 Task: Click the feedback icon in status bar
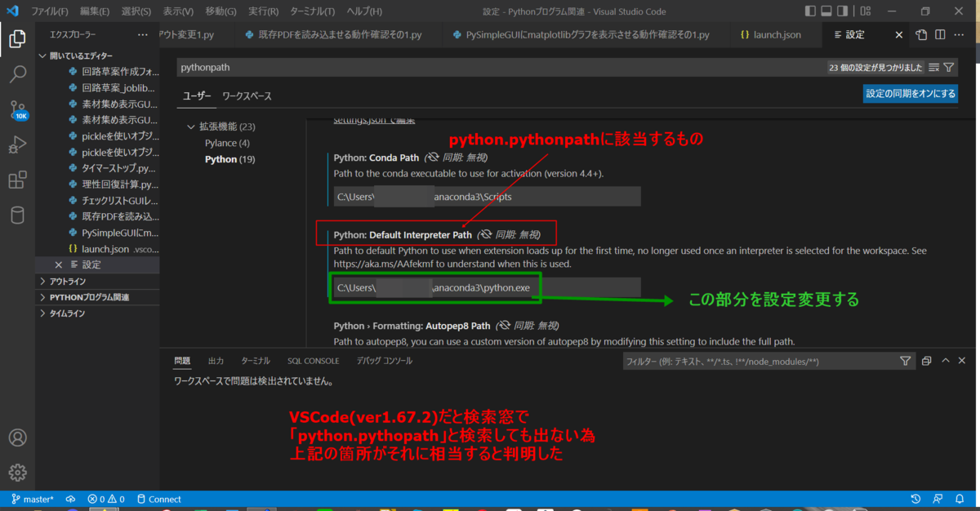[x=938, y=499]
